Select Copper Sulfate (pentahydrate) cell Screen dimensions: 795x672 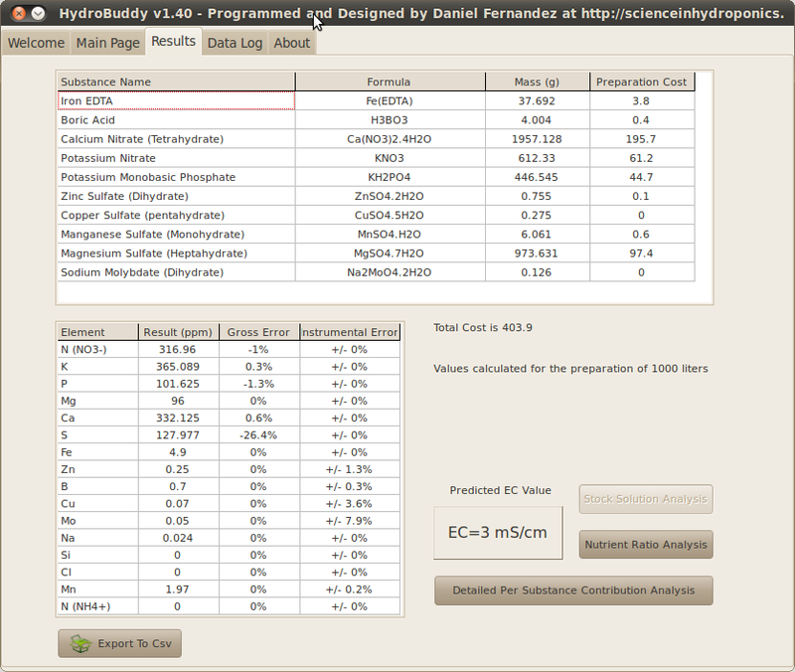177,215
